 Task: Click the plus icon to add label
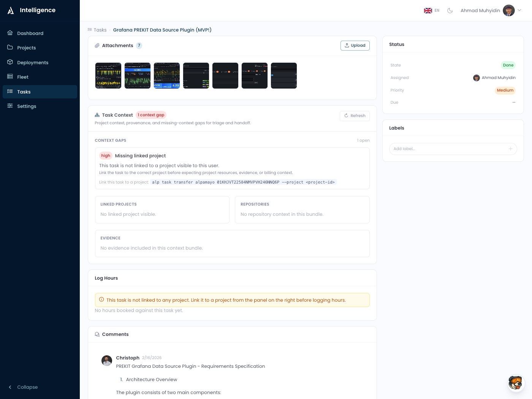point(511,149)
